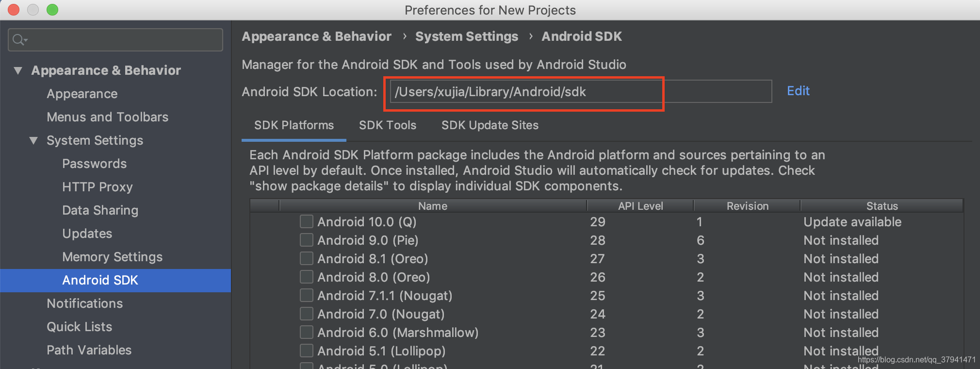Open Quick Lists settings

[x=80, y=327]
